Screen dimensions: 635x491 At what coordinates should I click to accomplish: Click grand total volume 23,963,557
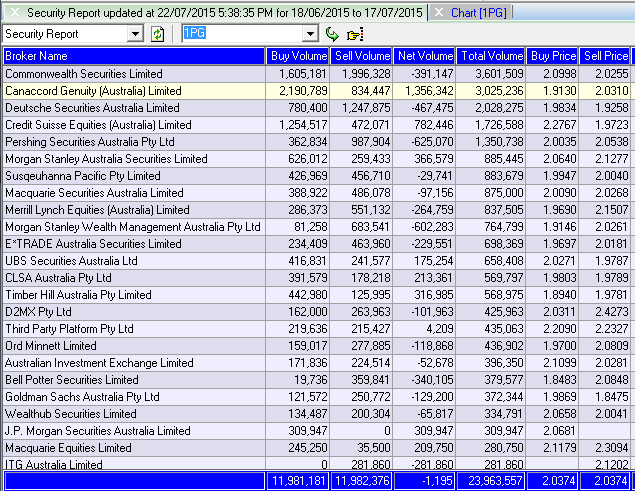tap(491, 481)
